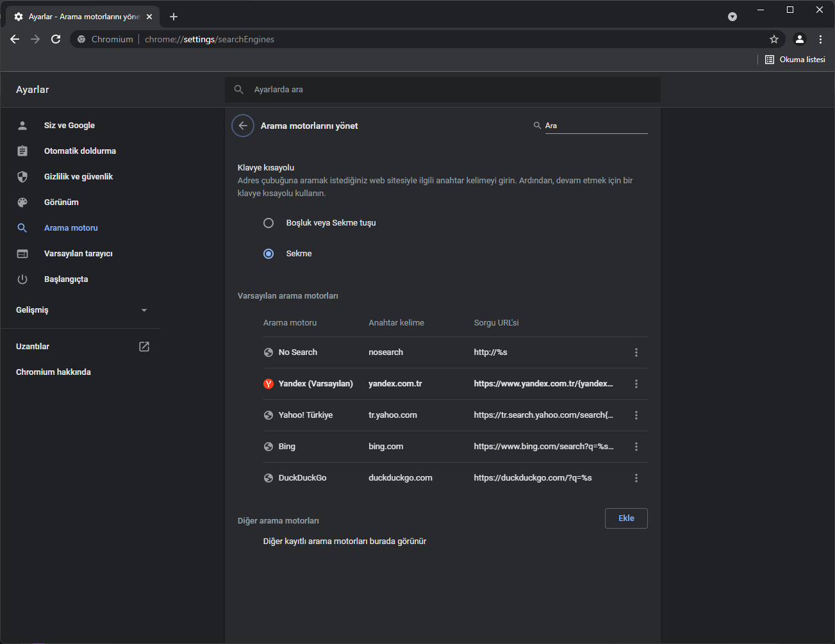Reload the page with the refresh icon
Viewport: 835px width, 644px height.
[56, 39]
